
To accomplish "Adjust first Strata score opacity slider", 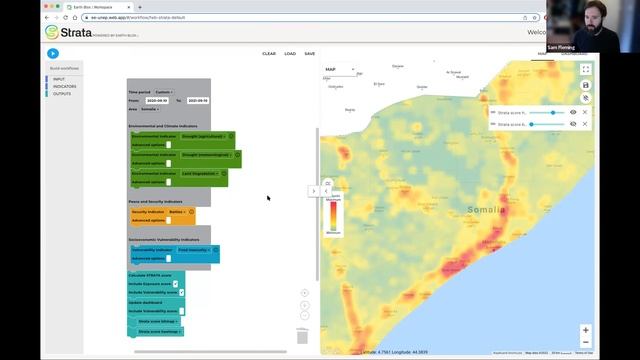I will tap(547, 112).
